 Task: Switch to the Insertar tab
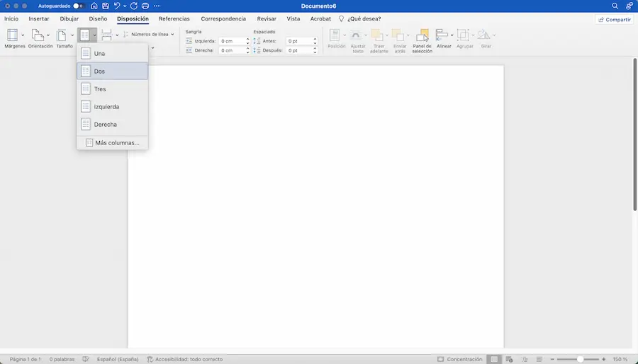click(39, 18)
